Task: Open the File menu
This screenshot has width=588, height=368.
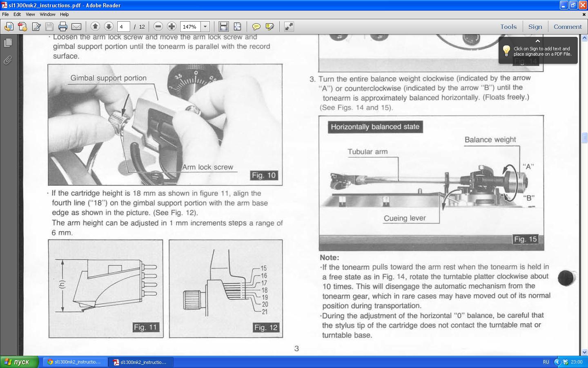Action: pos(5,14)
